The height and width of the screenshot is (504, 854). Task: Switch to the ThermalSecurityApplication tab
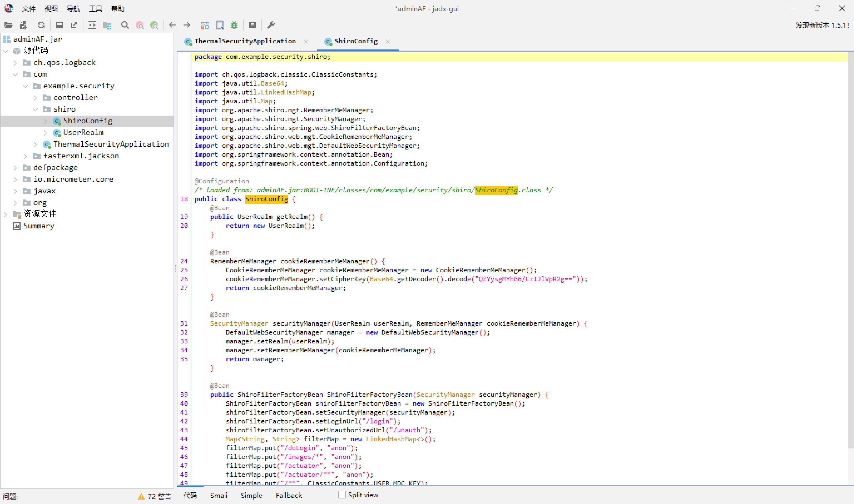click(245, 41)
